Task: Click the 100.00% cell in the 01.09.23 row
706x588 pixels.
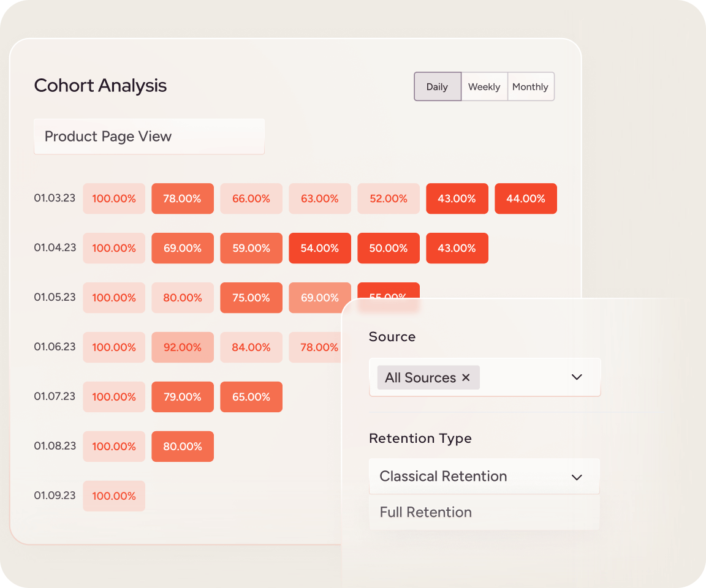Action: 114,496
